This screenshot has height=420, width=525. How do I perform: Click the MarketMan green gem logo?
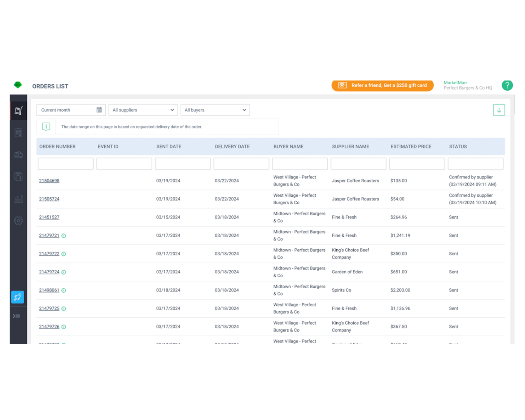[18, 85]
